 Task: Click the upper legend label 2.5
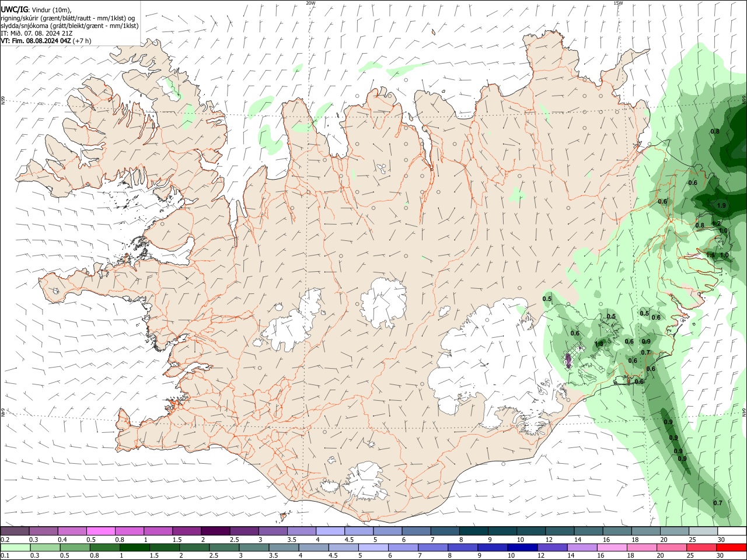[234, 540]
